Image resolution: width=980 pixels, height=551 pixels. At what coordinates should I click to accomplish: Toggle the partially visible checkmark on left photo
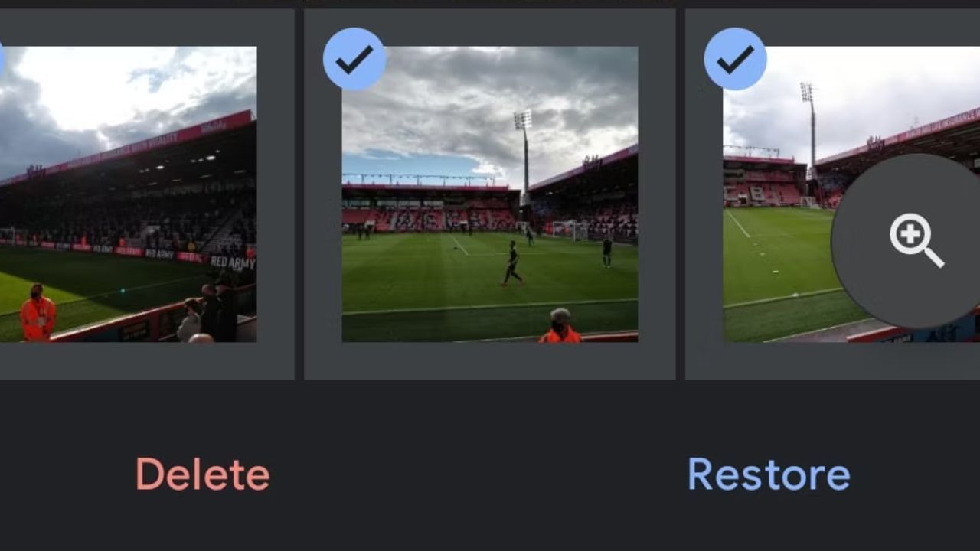[2, 59]
